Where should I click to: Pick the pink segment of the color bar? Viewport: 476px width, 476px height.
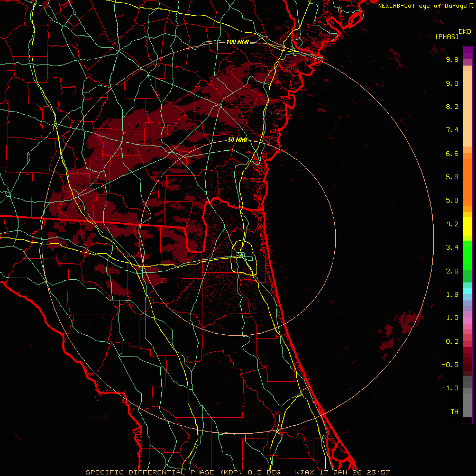[467, 321]
